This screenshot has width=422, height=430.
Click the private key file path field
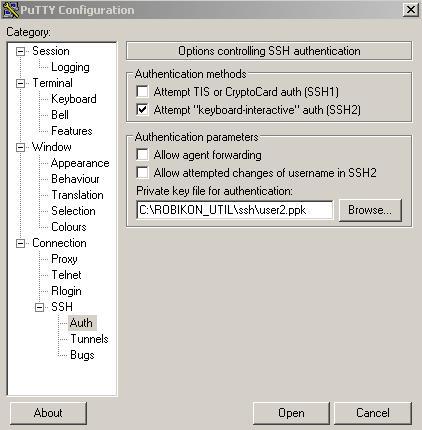235,210
